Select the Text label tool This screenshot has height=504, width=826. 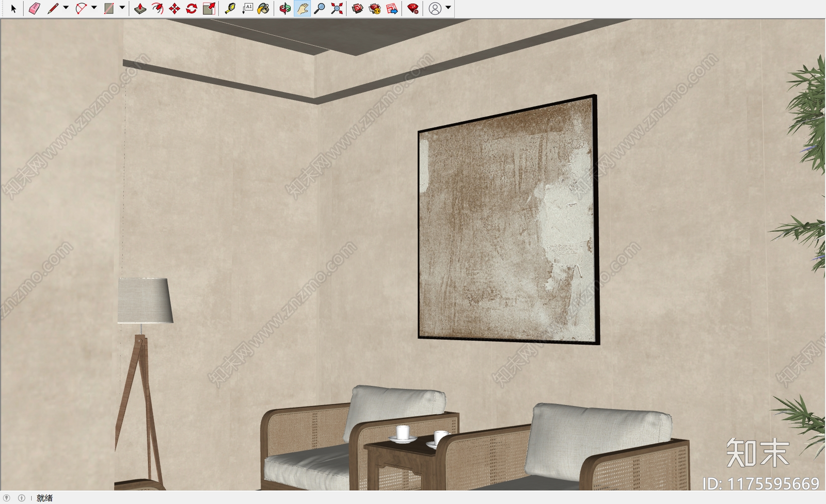coord(247,8)
